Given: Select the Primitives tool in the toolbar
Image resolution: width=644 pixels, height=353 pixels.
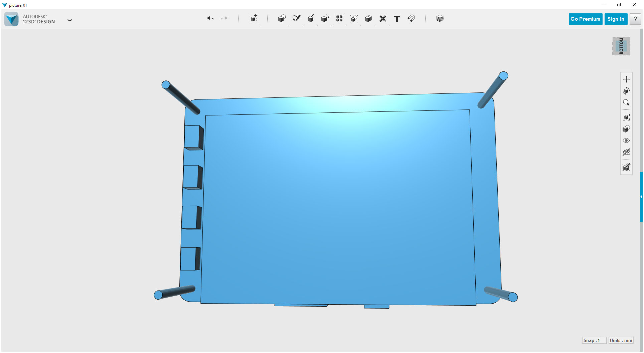Looking at the screenshot, I should (282, 19).
